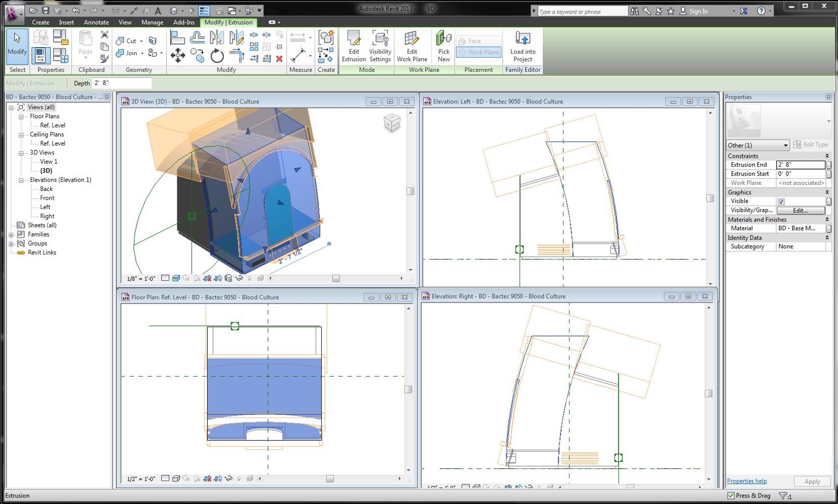838x504 pixels.
Task: Open Visibility Settings in the ribbon
Action: (x=380, y=46)
